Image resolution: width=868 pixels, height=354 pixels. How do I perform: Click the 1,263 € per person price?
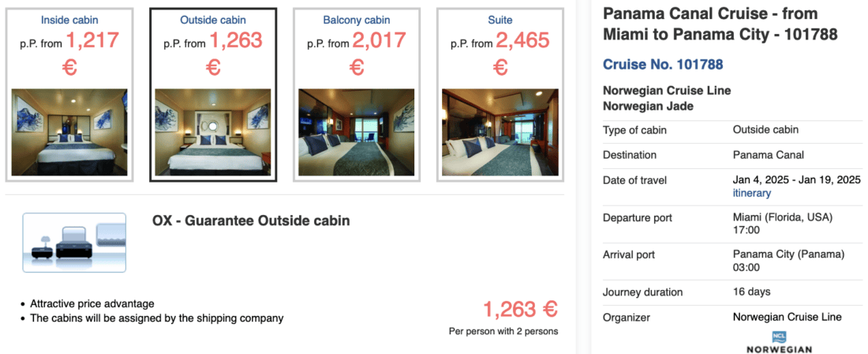pyautogui.click(x=520, y=308)
